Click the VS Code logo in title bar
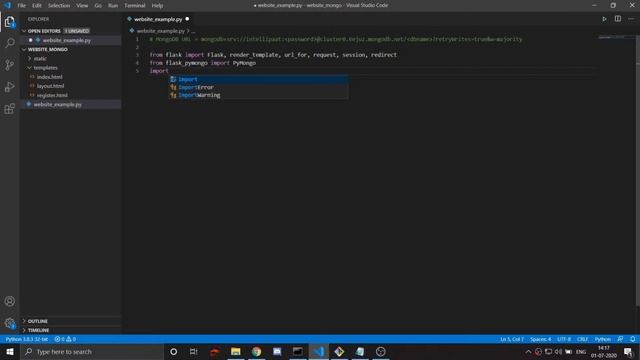640x360 pixels. (7, 5)
